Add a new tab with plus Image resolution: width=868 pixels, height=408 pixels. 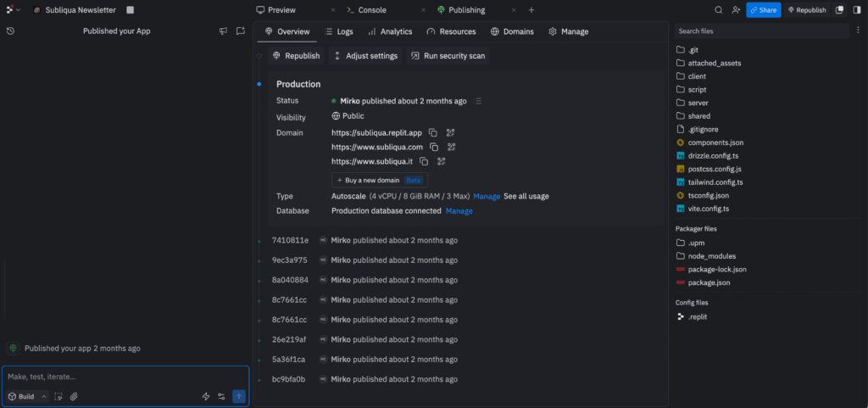(x=531, y=10)
